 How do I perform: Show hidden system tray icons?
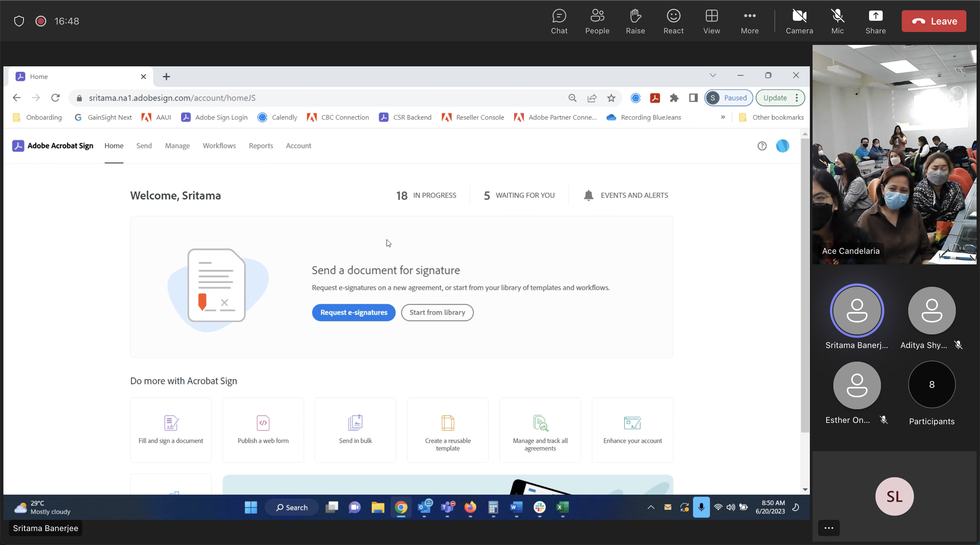tap(651, 507)
